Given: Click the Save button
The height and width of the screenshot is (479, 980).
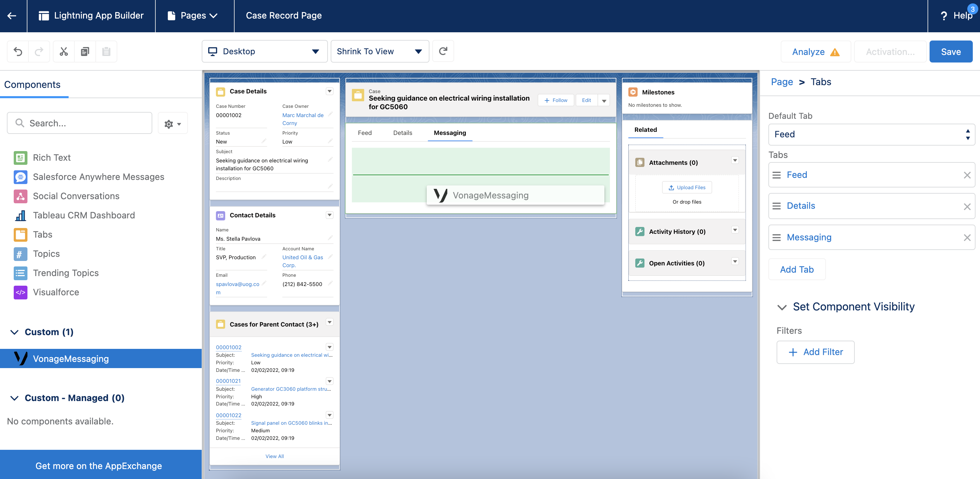Looking at the screenshot, I should [951, 52].
